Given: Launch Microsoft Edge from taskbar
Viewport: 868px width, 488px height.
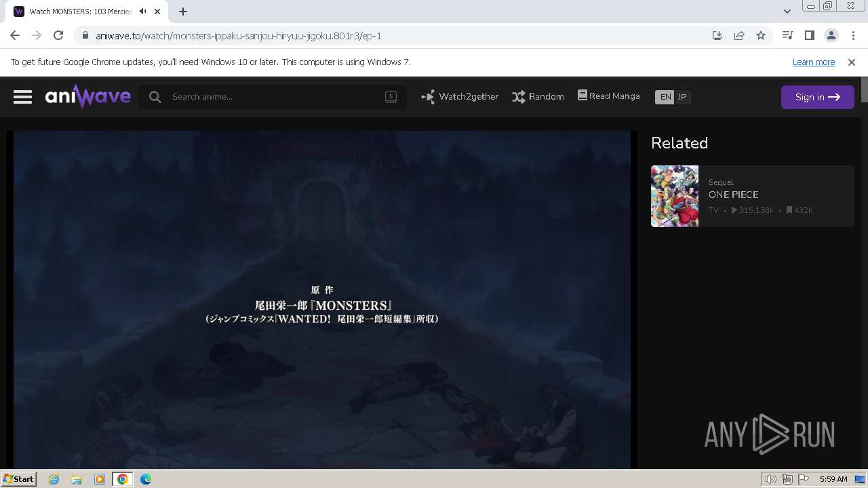Looking at the screenshot, I should (x=146, y=479).
